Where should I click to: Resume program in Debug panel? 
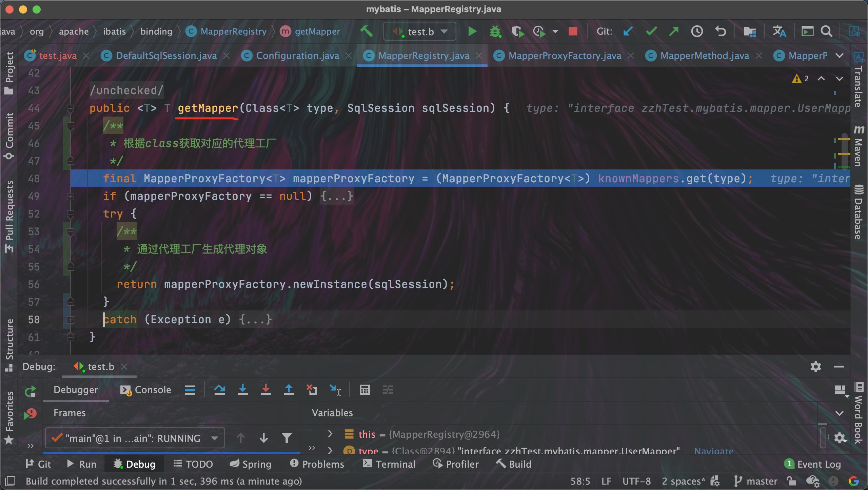click(30, 414)
